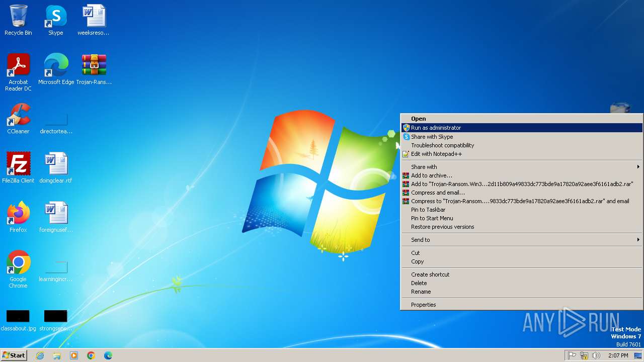Open the network tray icon
The image size is (644, 362).
click(584, 355)
